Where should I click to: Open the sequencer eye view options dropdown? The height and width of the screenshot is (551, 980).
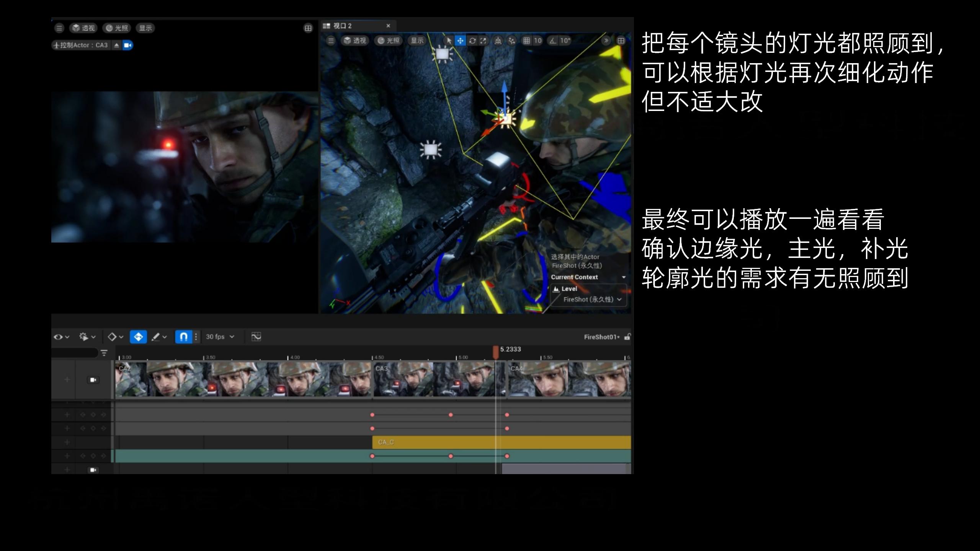tap(61, 337)
